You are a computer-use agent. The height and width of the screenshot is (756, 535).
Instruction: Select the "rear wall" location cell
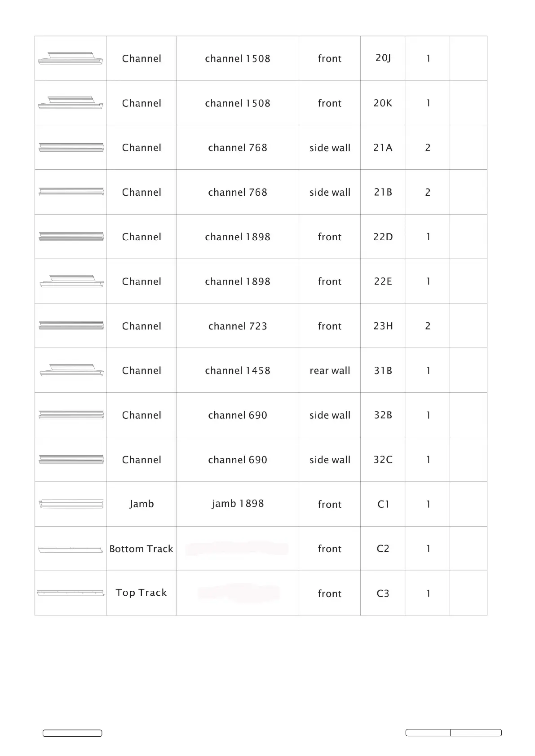point(330,371)
